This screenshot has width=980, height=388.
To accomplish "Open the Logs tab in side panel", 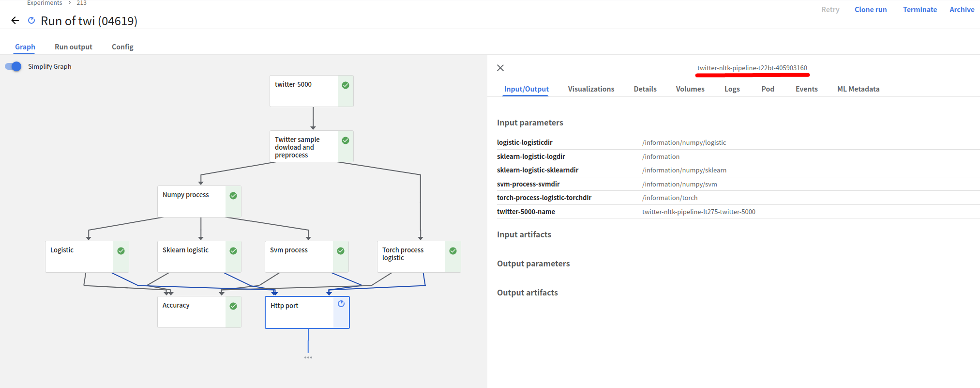I will tap(732, 89).
